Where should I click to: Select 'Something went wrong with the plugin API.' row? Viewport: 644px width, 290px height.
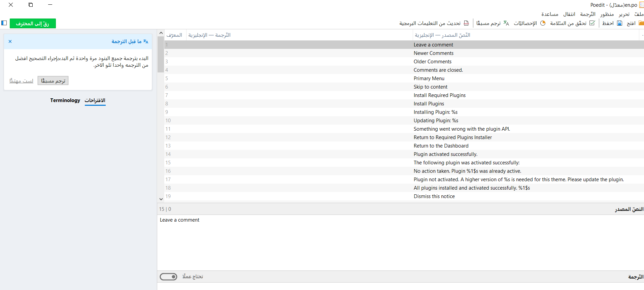click(x=404, y=129)
